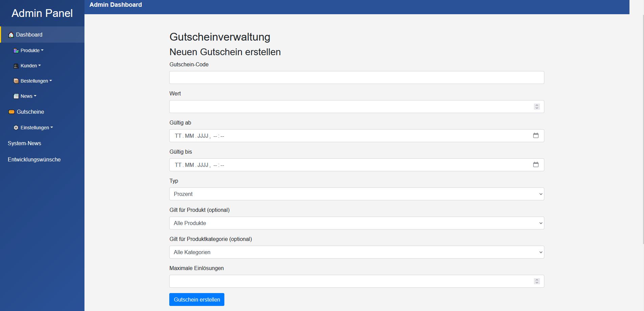Click the page's vertical scrollbar

pos(643,129)
